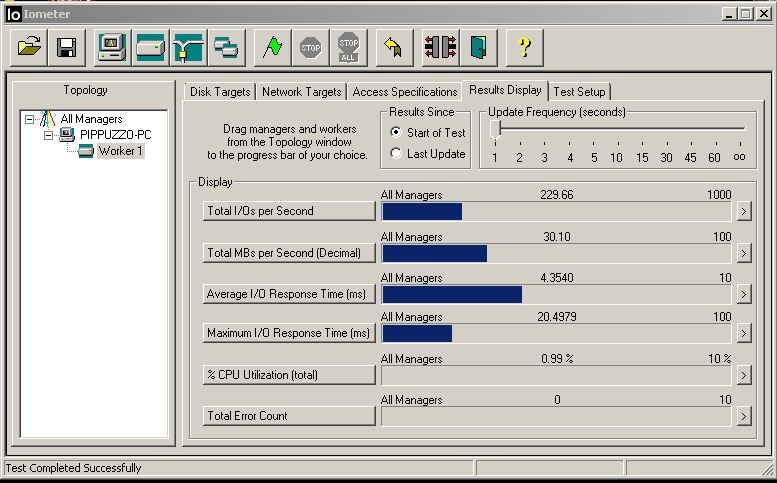Start new manager computer icon
This screenshot has width=777, height=483.
[x=112, y=48]
